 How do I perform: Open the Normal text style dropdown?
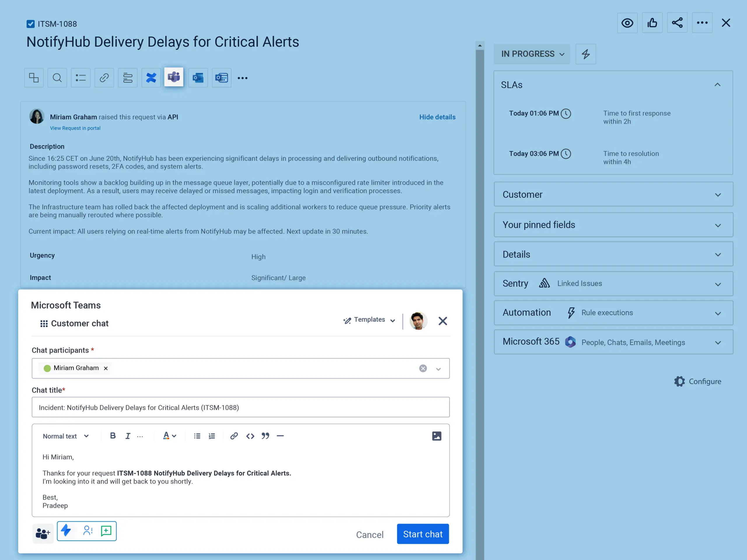66,436
